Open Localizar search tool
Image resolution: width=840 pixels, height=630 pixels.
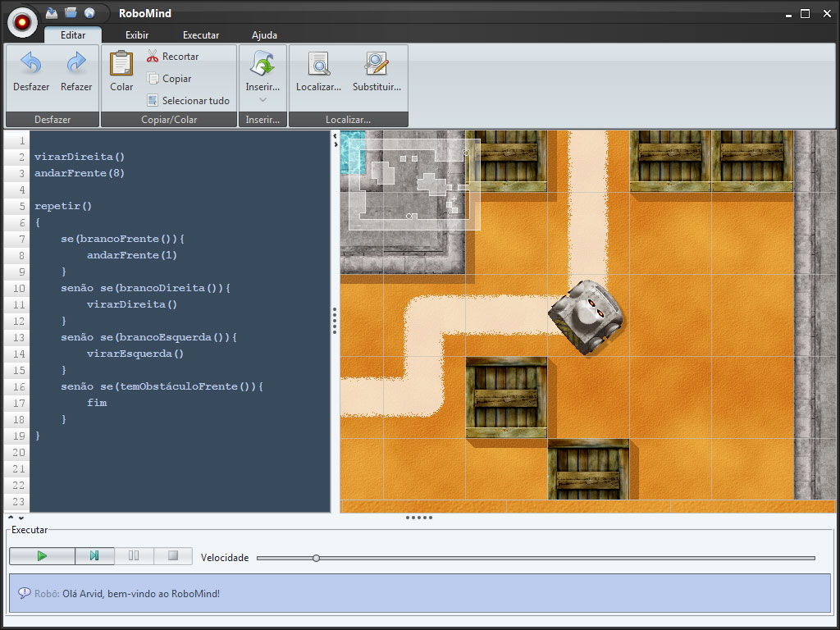318,64
